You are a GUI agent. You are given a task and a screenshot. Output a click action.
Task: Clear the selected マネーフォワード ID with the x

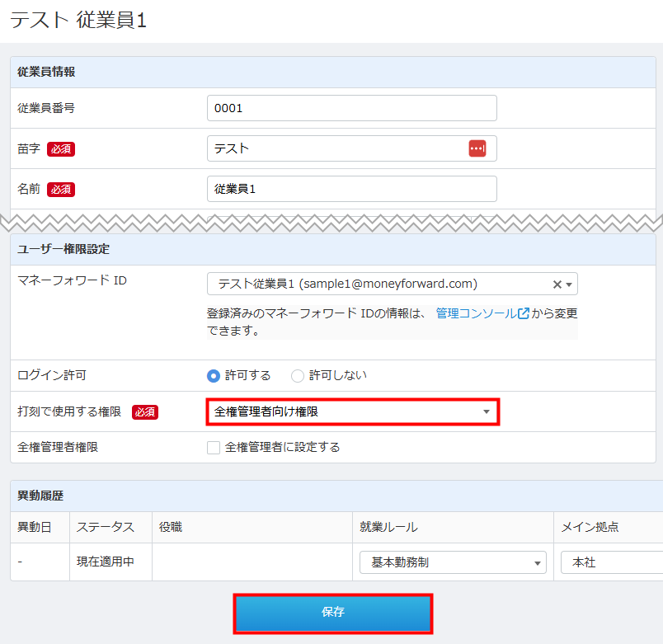coord(557,284)
